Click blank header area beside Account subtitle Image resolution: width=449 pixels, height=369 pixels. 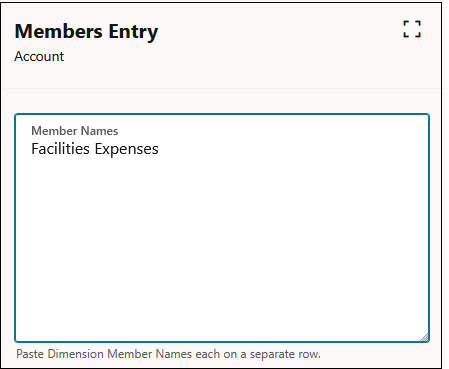pyautogui.click(x=233, y=57)
